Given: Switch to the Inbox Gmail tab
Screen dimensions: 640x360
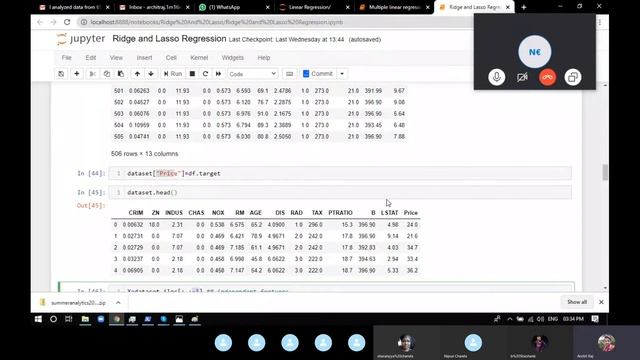Looking at the screenshot, I should coord(153,7).
